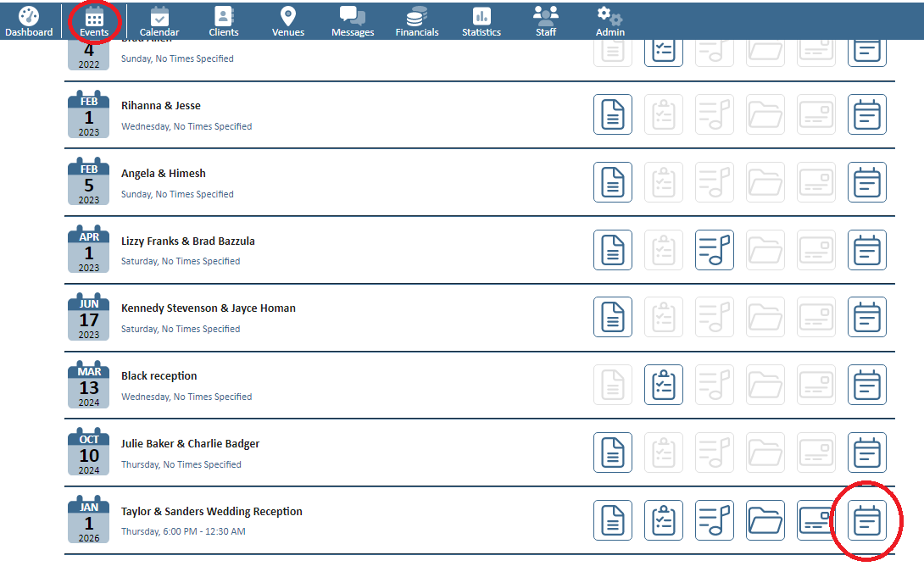Click calendar icon in Taylor & Sanders row
Screen dimensions: 924x583
[x=867, y=520]
